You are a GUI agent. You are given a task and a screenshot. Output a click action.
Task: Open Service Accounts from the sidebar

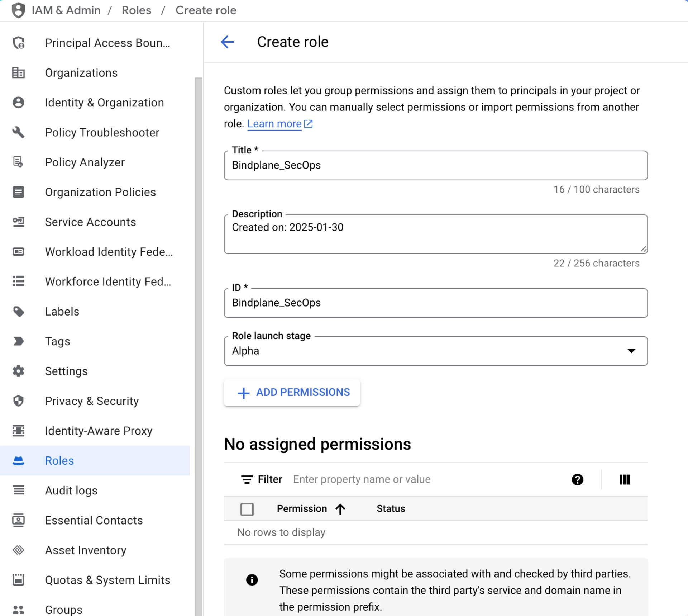pyautogui.click(x=90, y=222)
